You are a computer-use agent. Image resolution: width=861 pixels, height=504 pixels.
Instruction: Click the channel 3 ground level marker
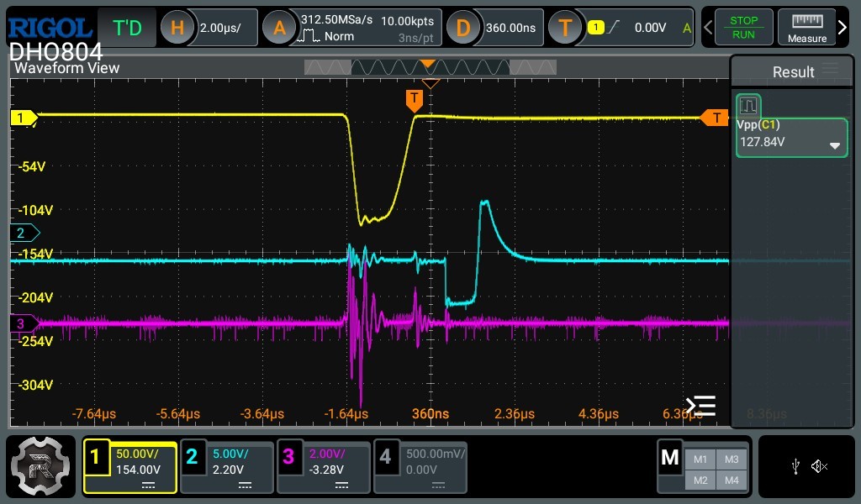coord(24,323)
